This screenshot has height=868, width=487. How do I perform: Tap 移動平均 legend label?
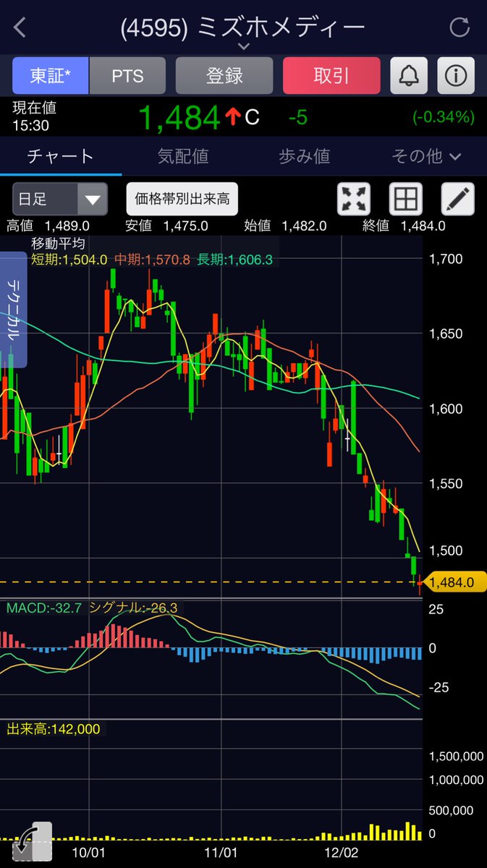point(58,244)
